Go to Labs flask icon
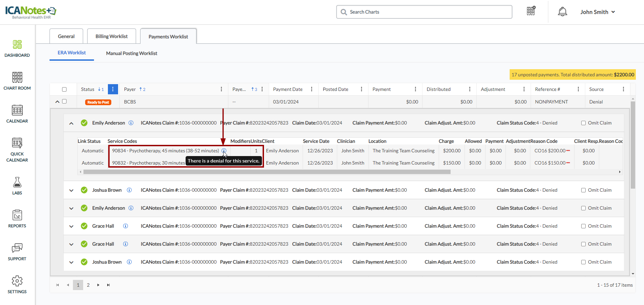 click(x=17, y=183)
